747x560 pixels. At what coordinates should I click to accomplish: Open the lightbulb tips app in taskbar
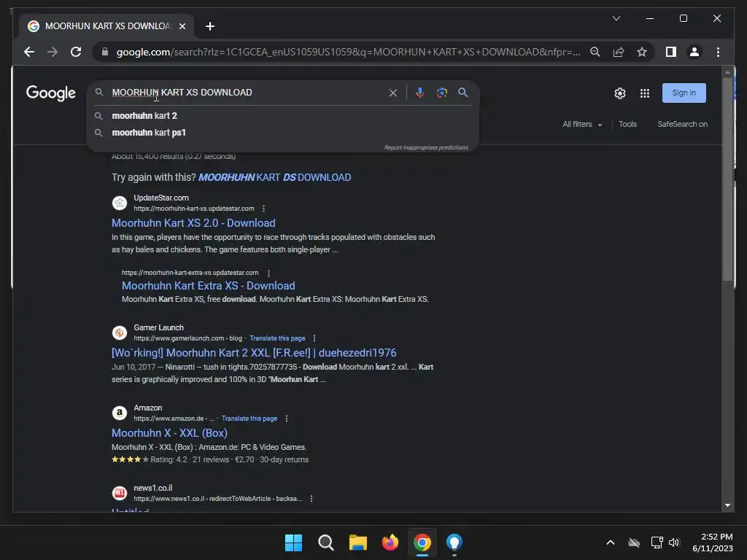454,542
